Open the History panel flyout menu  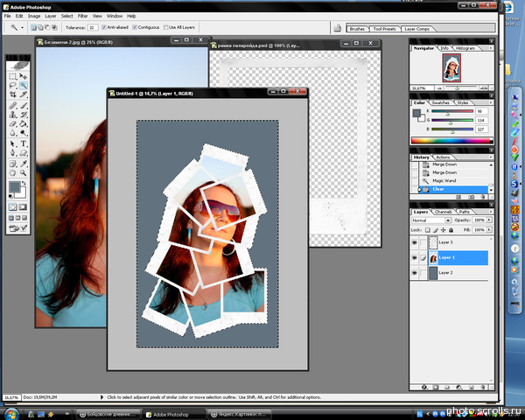pyautogui.click(x=491, y=157)
